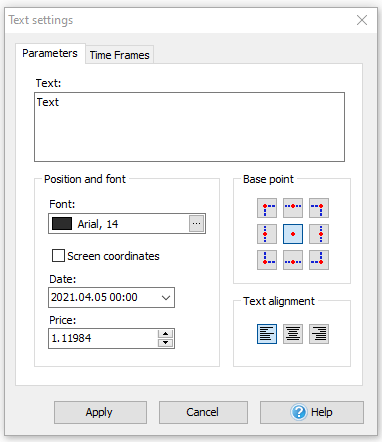The image size is (382, 442).
Task: Click the Cancel button
Action: tap(203, 412)
